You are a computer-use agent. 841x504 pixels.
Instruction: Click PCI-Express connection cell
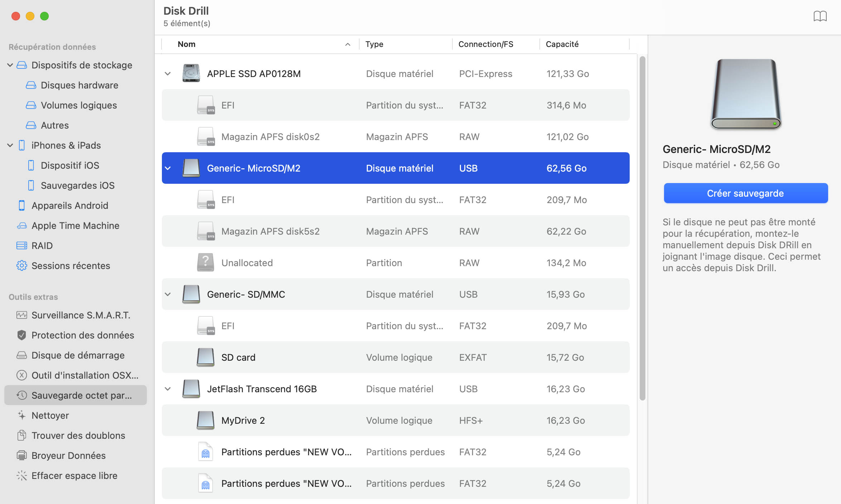coord(486,74)
